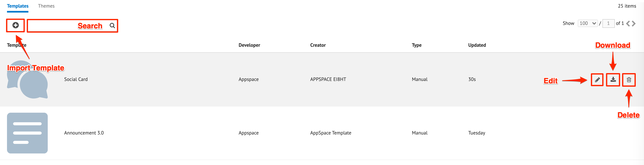644x165 pixels.
Task: Click the magnifier search icon
Action: tap(112, 26)
